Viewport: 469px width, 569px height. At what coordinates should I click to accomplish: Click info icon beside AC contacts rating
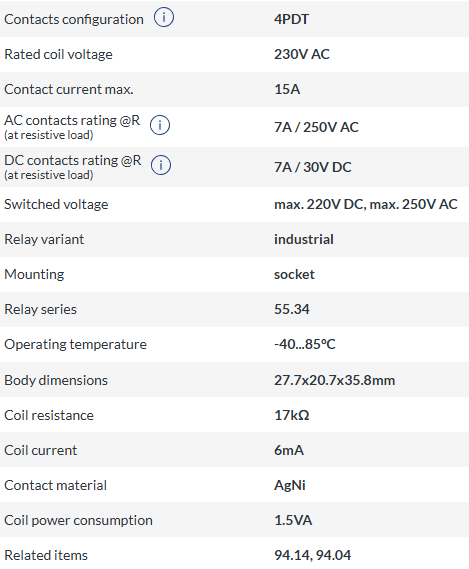pos(160,125)
